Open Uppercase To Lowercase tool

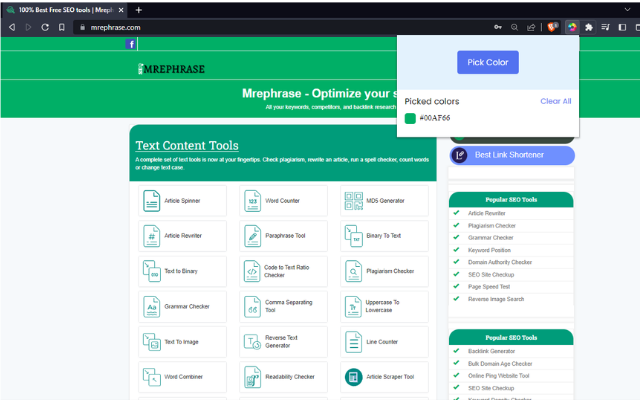click(x=384, y=307)
